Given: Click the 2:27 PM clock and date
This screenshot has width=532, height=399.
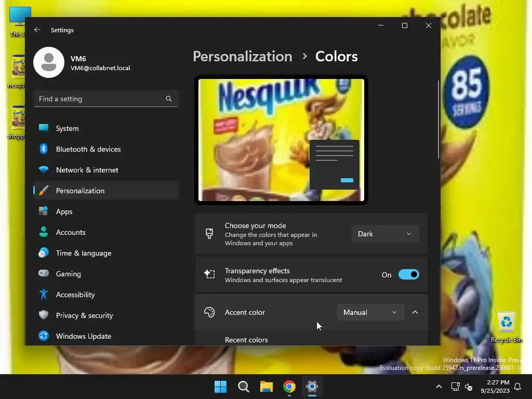Looking at the screenshot, I should [495, 387].
